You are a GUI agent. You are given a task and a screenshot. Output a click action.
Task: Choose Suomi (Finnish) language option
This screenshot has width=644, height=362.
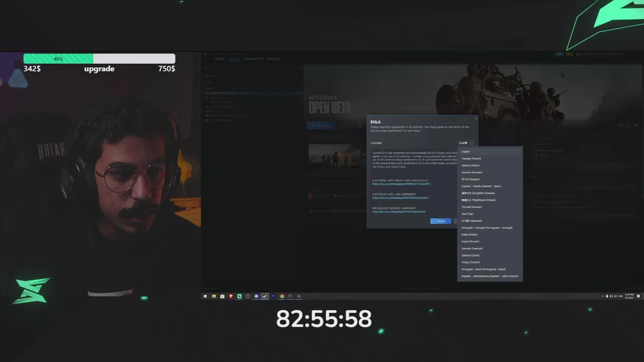[490, 241]
